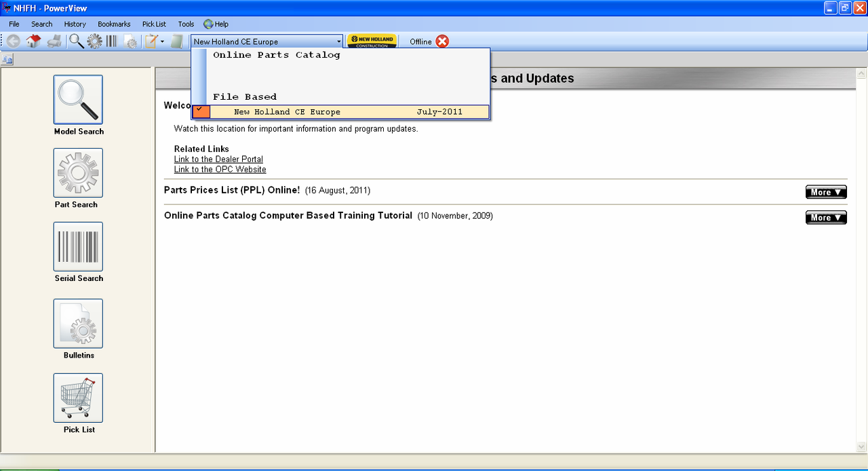This screenshot has width=868, height=471.
Task: Click the scrollbar down arrow in news pane
Action: 861,446
